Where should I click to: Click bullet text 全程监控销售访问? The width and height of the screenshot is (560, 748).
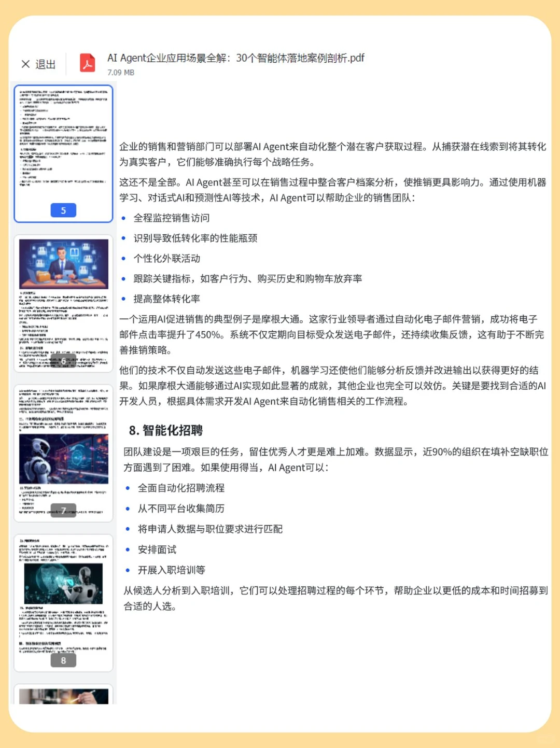[172, 218]
